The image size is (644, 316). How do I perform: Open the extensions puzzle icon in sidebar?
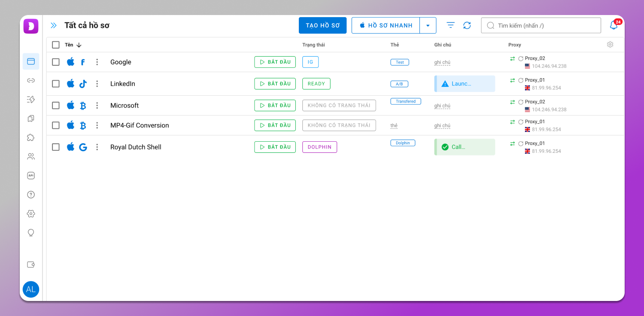(31, 137)
